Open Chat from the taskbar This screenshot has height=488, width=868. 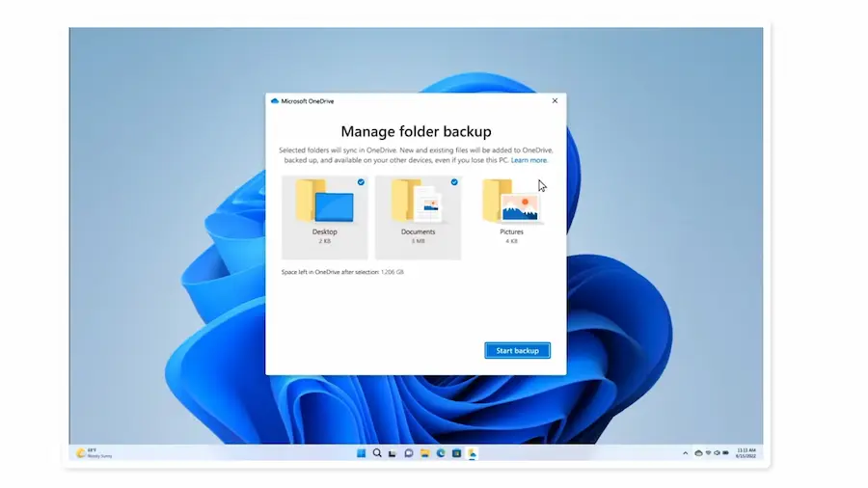409,453
